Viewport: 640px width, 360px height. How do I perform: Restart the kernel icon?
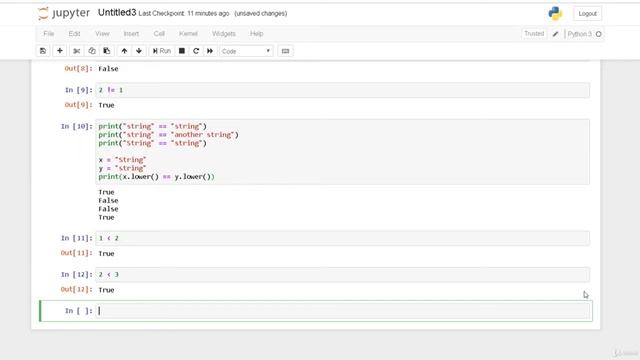tap(196, 51)
